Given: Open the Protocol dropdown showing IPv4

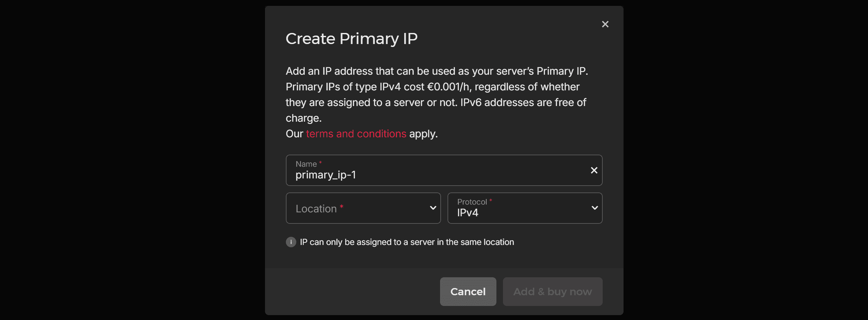Looking at the screenshot, I should pyautogui.click(x=525, y=208).
